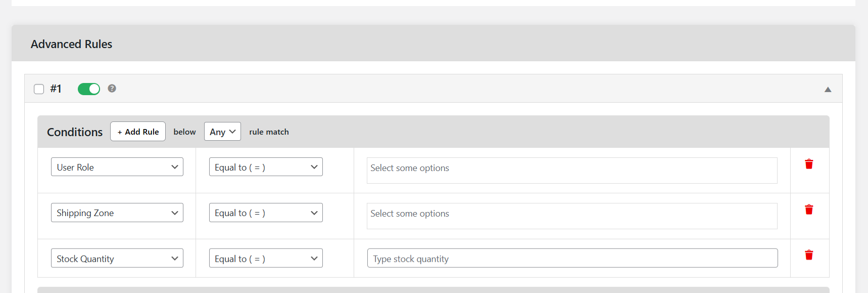Check the rule #1 checkbox
The height and width of the screenshot is (293, 868).
39,89
